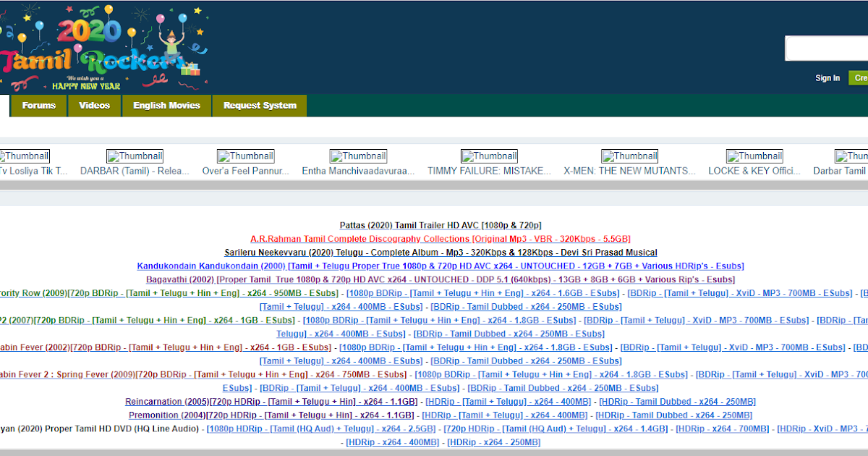Open Over'a Feel Pannur caption link

coord(245,171)
